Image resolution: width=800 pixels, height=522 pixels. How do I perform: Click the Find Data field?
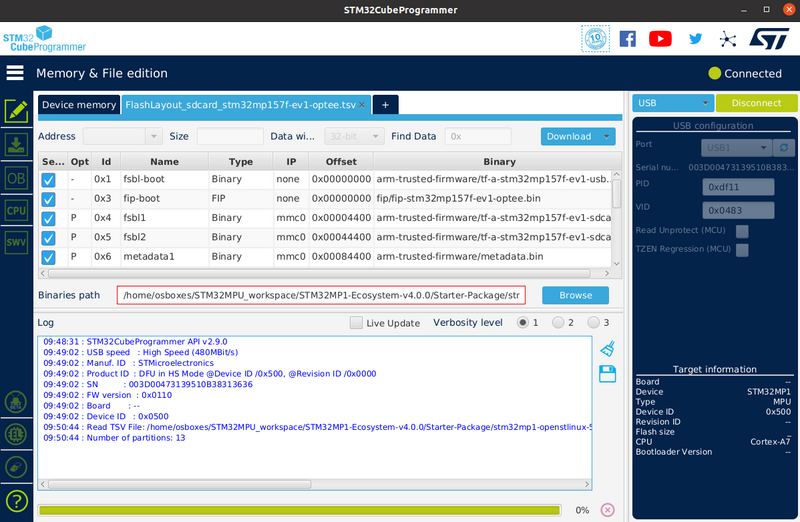(478, 136)
